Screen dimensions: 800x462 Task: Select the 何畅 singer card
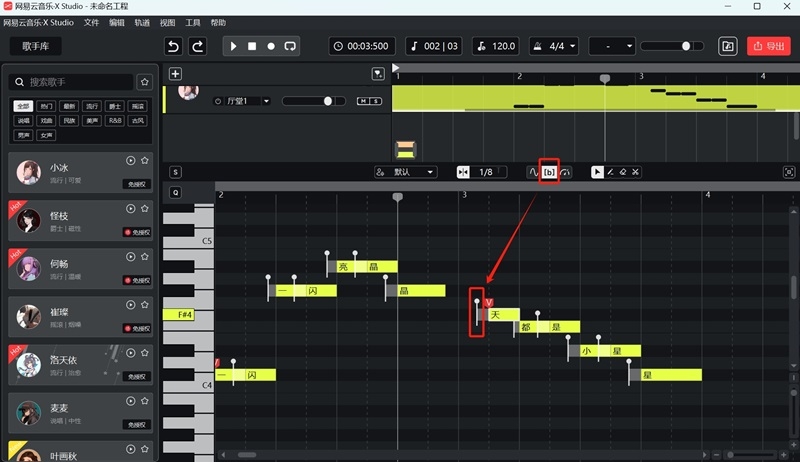tap(80, 269)
